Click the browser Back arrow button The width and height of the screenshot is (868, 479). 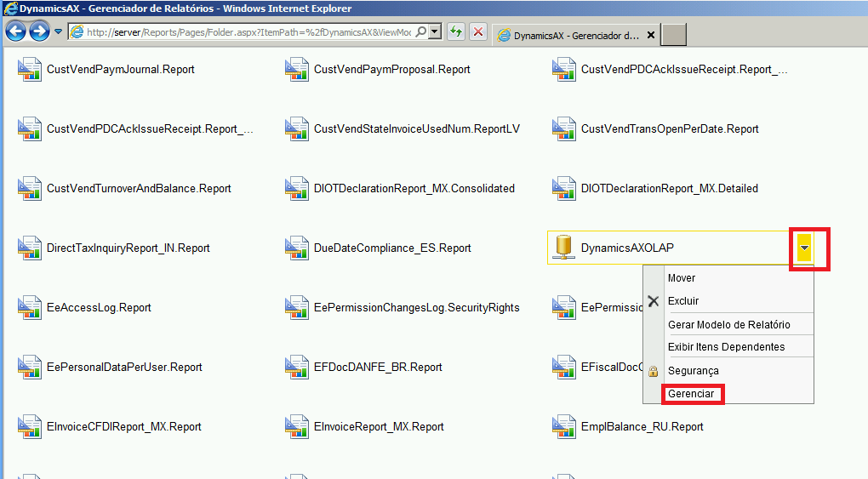(x=15, y=31)
